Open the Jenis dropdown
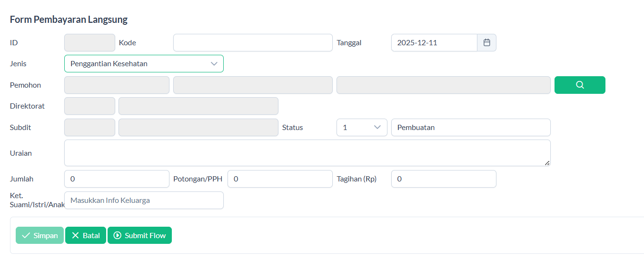Viewport: 644px width, 271px height. click(144, 63)
